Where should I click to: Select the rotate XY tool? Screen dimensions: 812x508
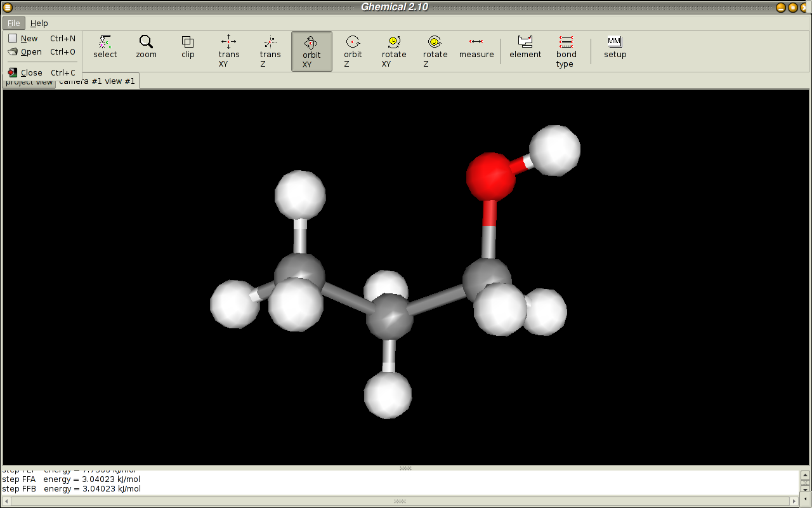coord(394,51)
